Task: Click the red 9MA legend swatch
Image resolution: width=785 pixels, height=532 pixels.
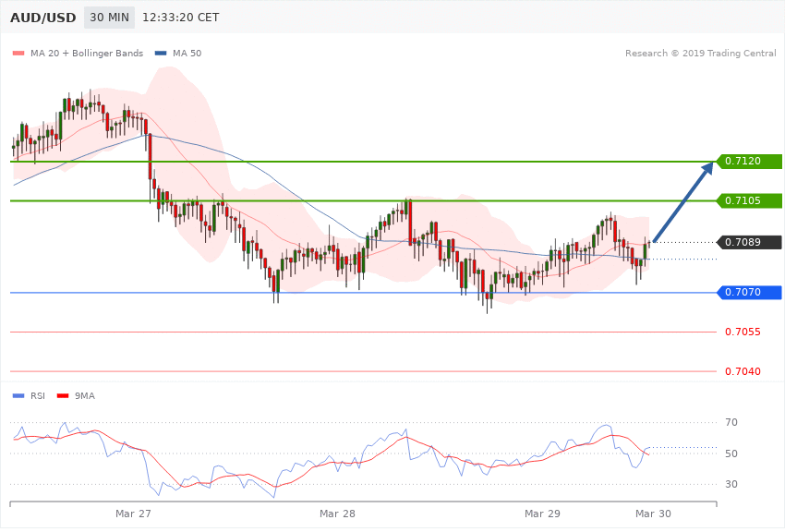Action: point(63,396)
